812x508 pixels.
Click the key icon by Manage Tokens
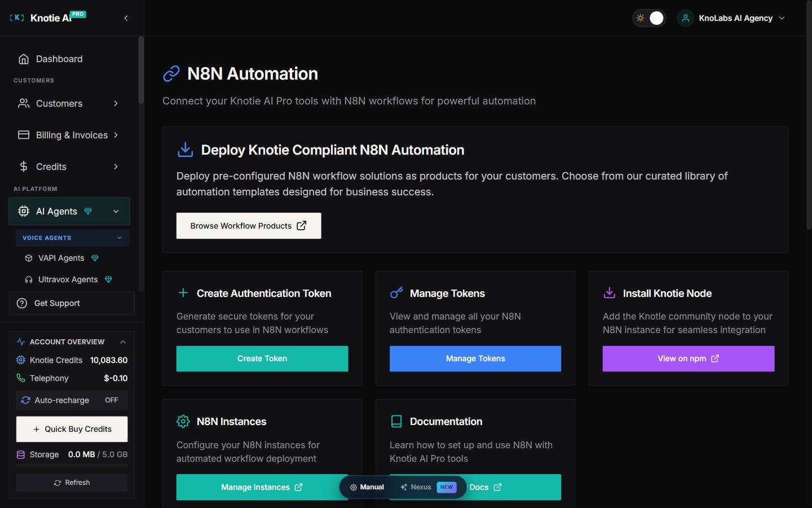point(396,293)
